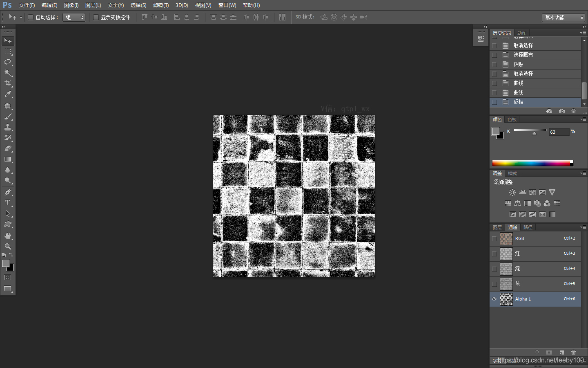Select the Path Selection tool

(8, 213)
